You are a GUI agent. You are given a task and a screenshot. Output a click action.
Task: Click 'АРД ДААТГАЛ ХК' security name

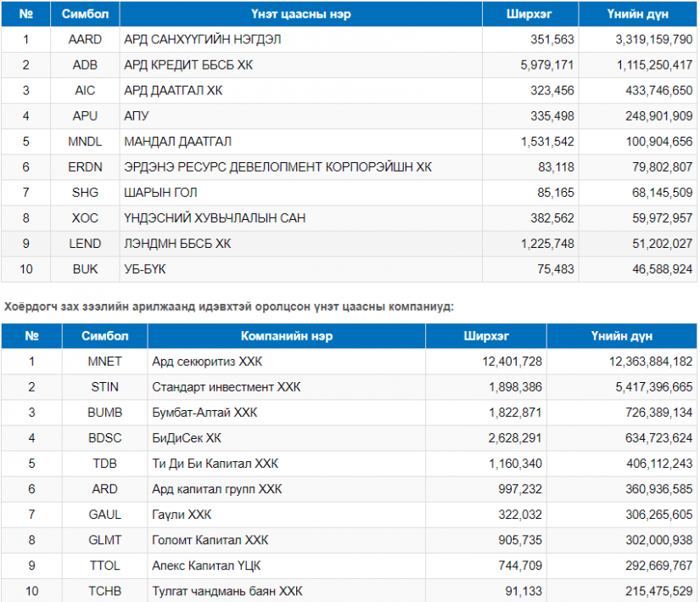coord(173,90)
